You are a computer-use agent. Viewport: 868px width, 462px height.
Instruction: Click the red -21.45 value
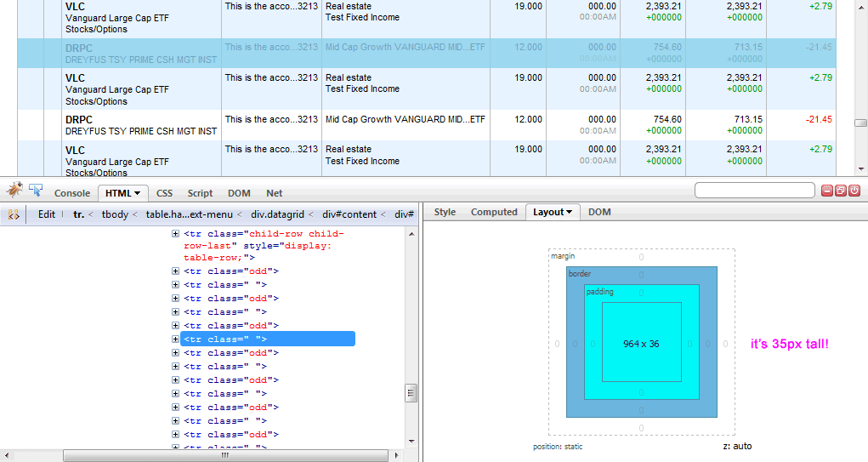tap(820, 119)
